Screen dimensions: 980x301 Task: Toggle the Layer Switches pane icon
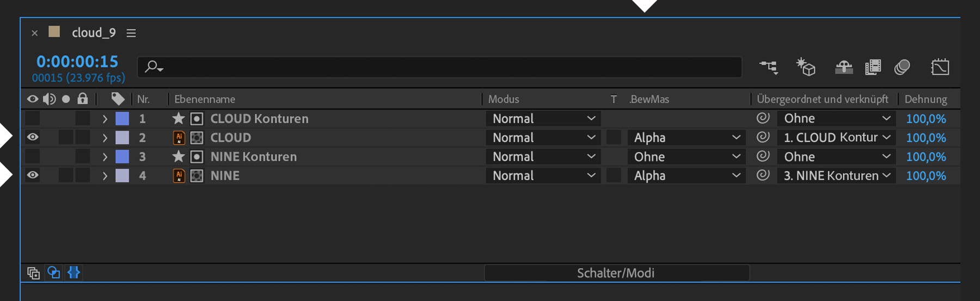tap(34, 273)
